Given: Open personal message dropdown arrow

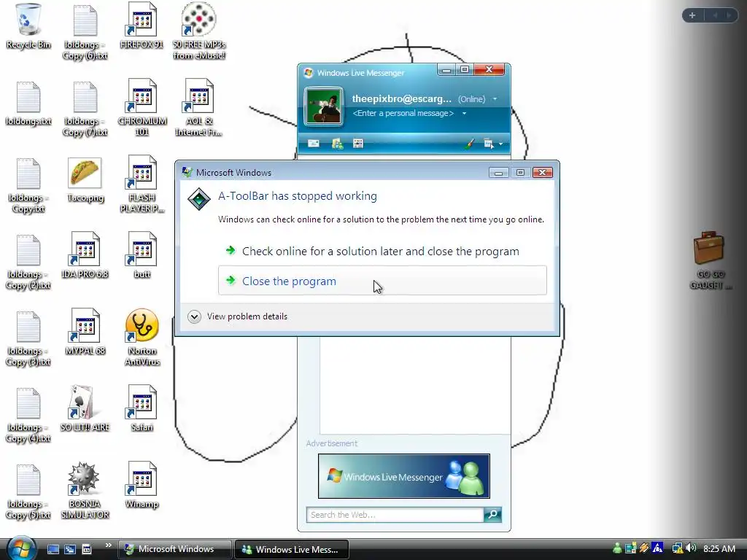Looking at the screenshot, I should pos(464,113).
